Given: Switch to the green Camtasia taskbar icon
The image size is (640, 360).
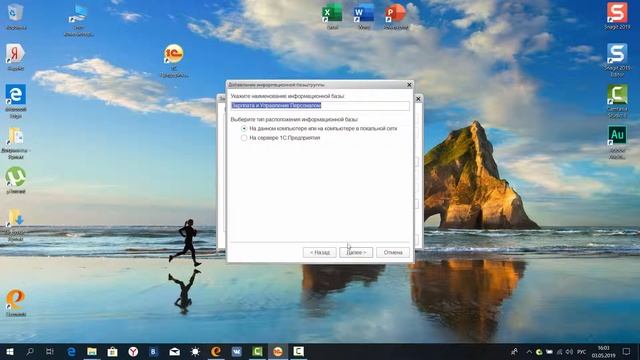Looking at the screenshot, I should [257, 351].
